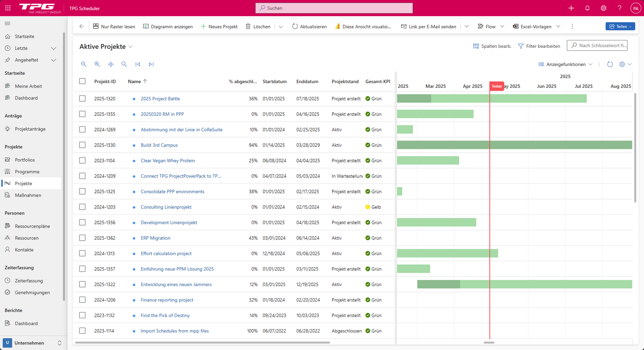Click the fit-to-view crosshair icon
This screenshot has height=350, width=644.
(x=111, y=64)
